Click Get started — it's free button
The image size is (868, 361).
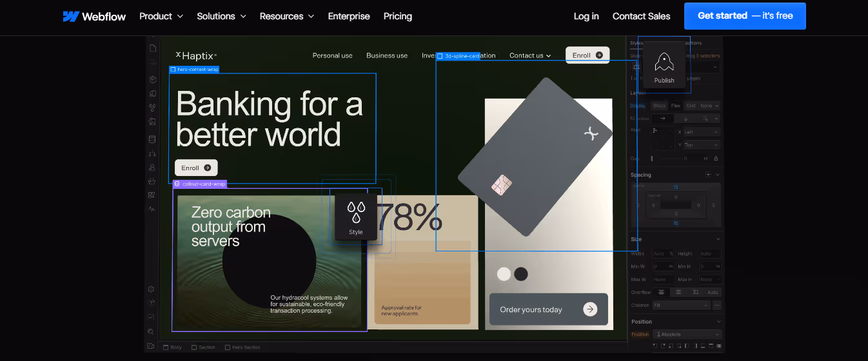tap(745, 16)
